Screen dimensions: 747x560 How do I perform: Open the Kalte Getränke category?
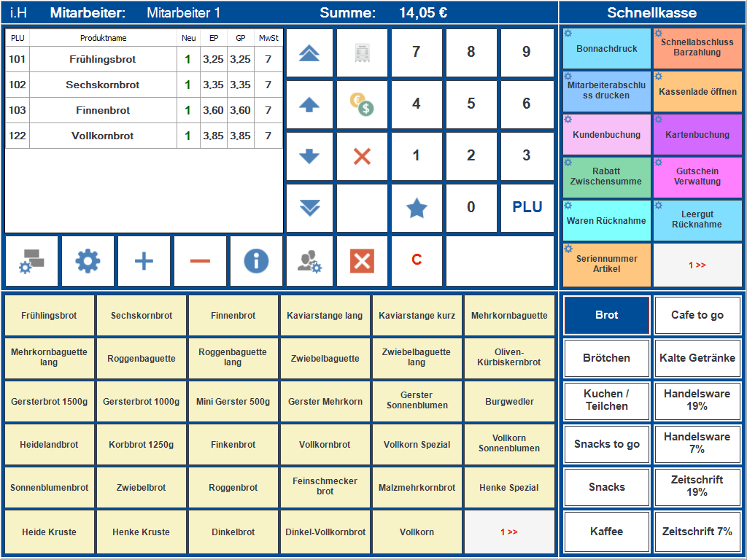tap(697, 358)
